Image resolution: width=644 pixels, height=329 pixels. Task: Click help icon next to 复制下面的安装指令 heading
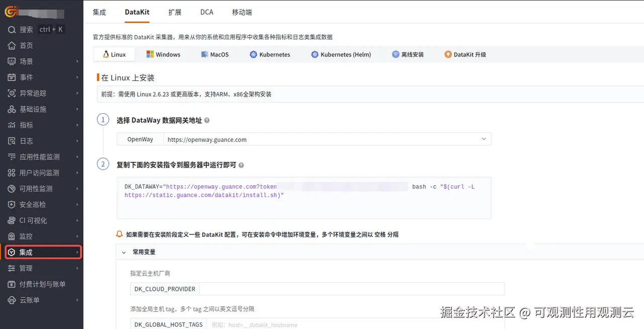tap(241, 165)
